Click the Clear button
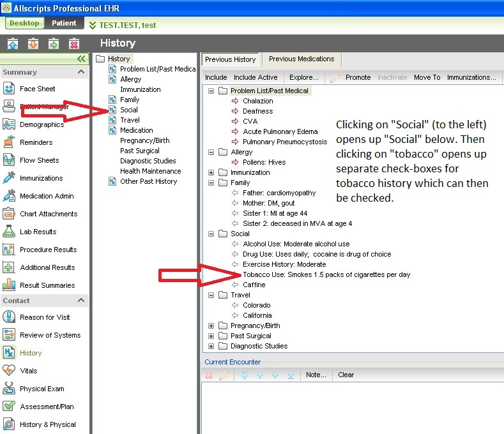The image size is (504, 434). [346, 375]
